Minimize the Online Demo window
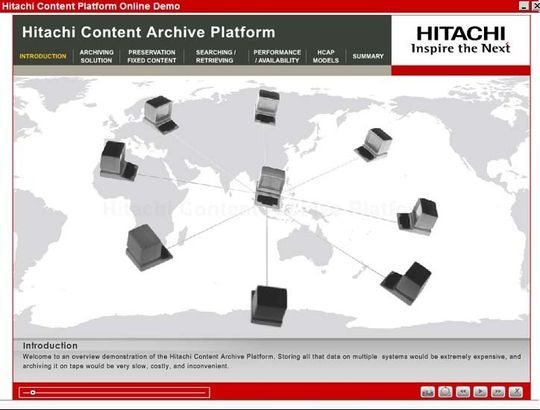 point(524,6)
